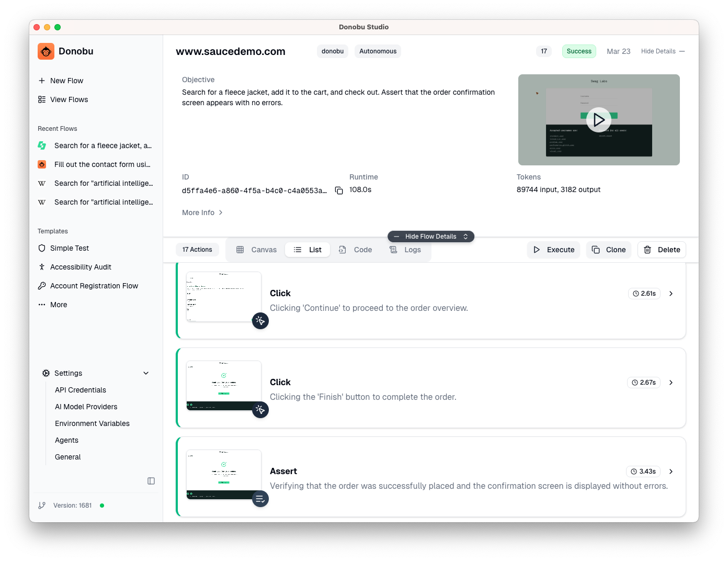Click the New Flow plus icon

coord(42,81)
